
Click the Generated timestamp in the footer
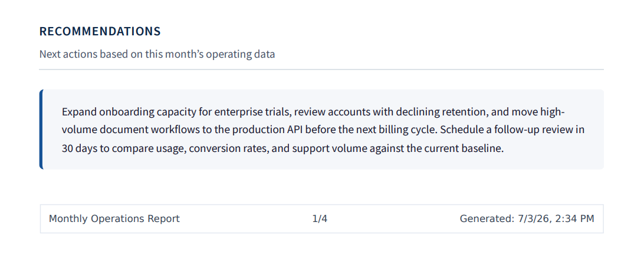pos(527,218)
